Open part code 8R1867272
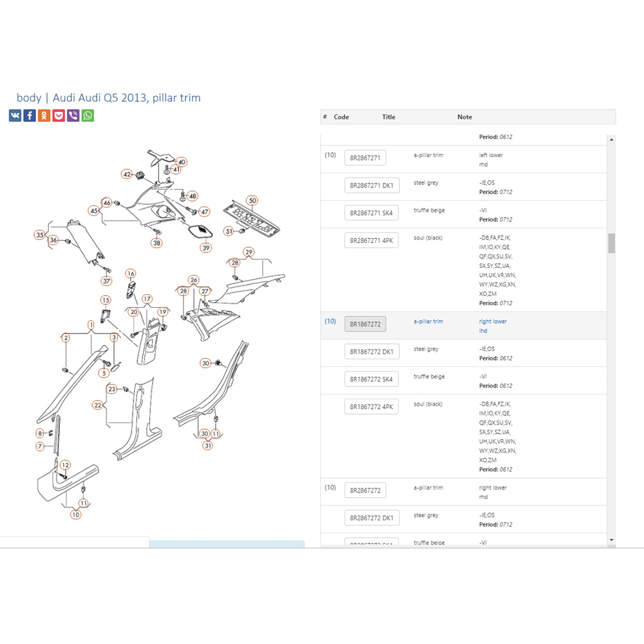Screen dimensions: 644x644 click(x=365, y=324)
